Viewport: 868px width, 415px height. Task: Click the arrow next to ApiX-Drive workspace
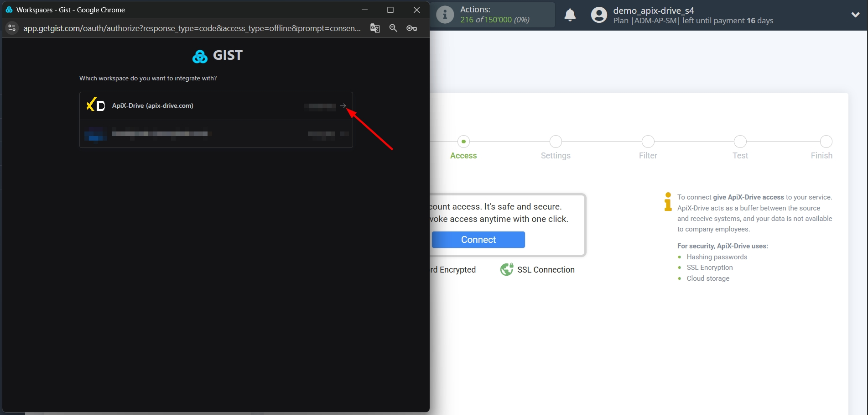[x=343, y=106]
